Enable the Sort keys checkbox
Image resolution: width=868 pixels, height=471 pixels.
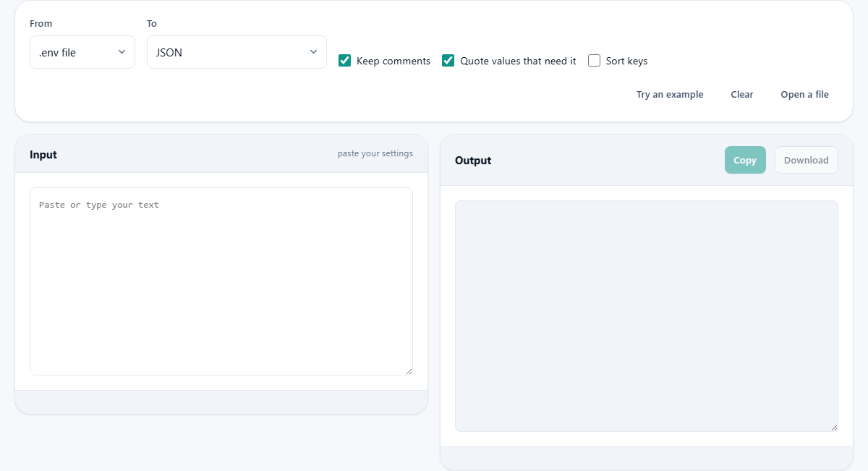point(595,61)
